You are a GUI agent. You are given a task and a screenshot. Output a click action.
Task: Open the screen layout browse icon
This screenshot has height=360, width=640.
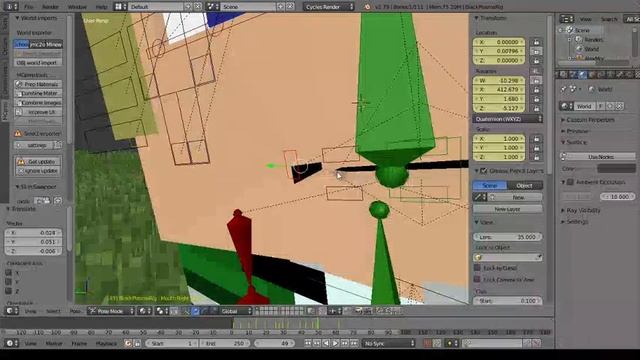click(119, 7)
